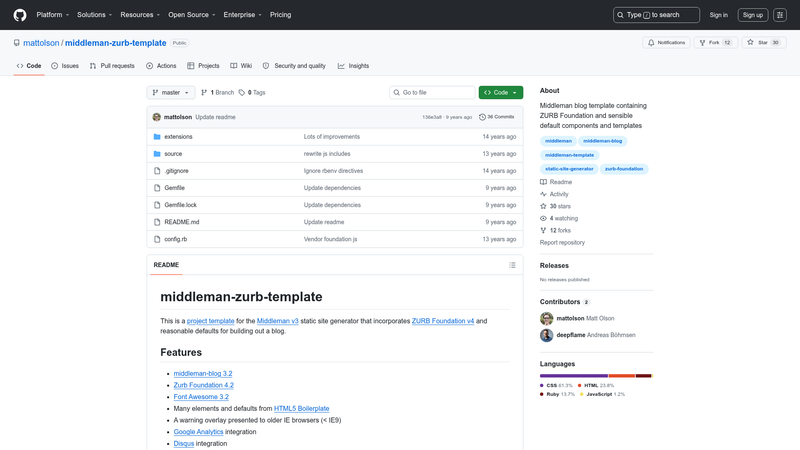This screenshot has height=450, width=800.
Task: Open the Google Analytics link
Action: pyautogui.click(x=198, y=432)
